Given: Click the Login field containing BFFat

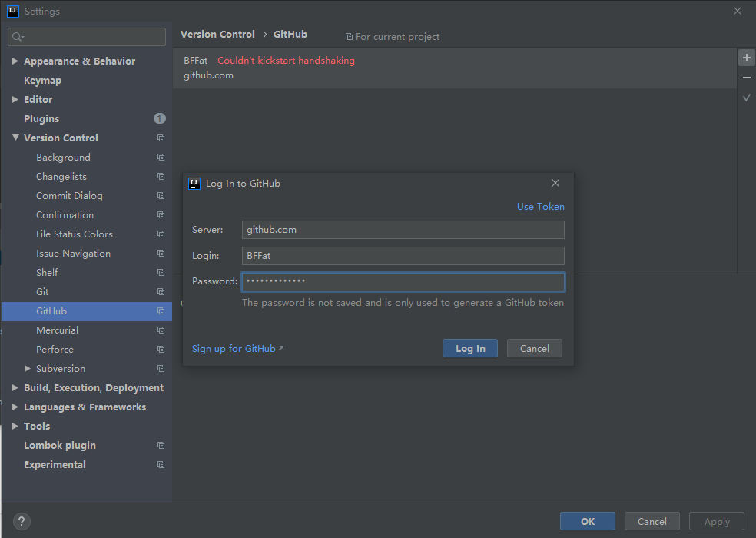Looking at the screenshot, I should [403, 256].
